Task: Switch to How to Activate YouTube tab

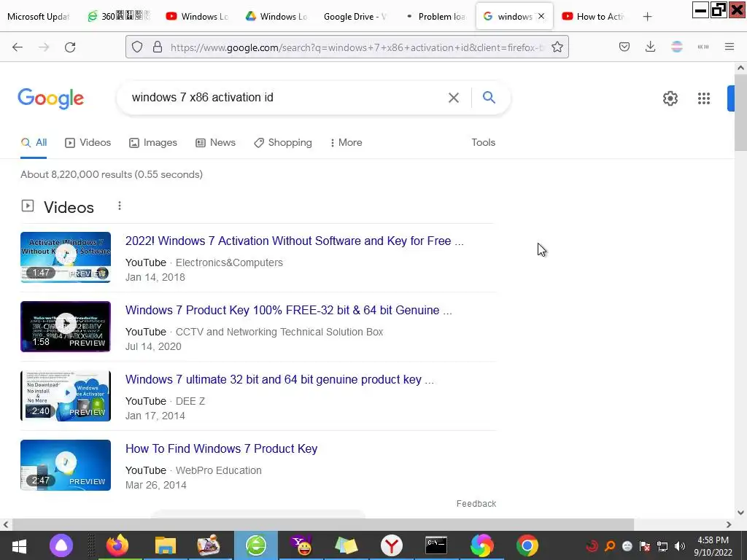Action: [593, 17]
